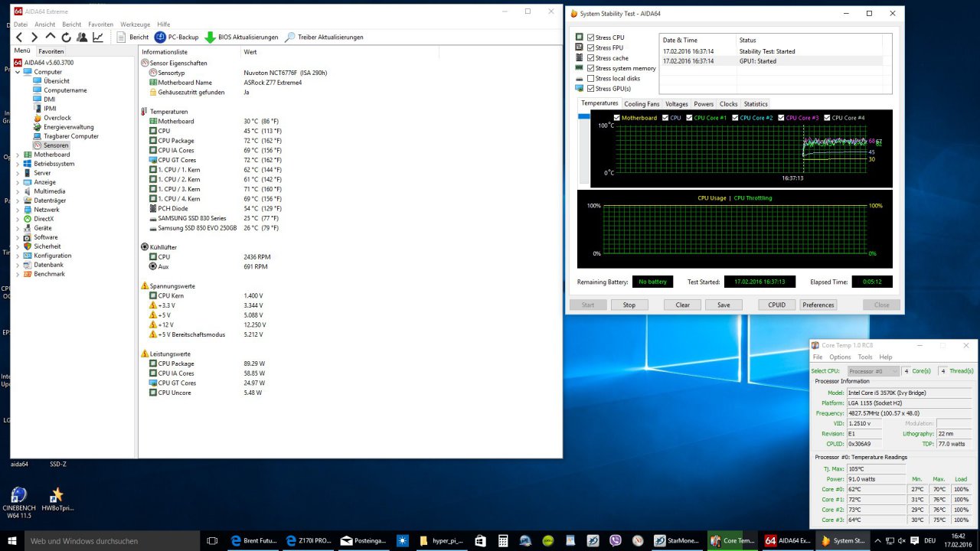Expand the Multimedia tree node
980x551 pixels.
18,191
